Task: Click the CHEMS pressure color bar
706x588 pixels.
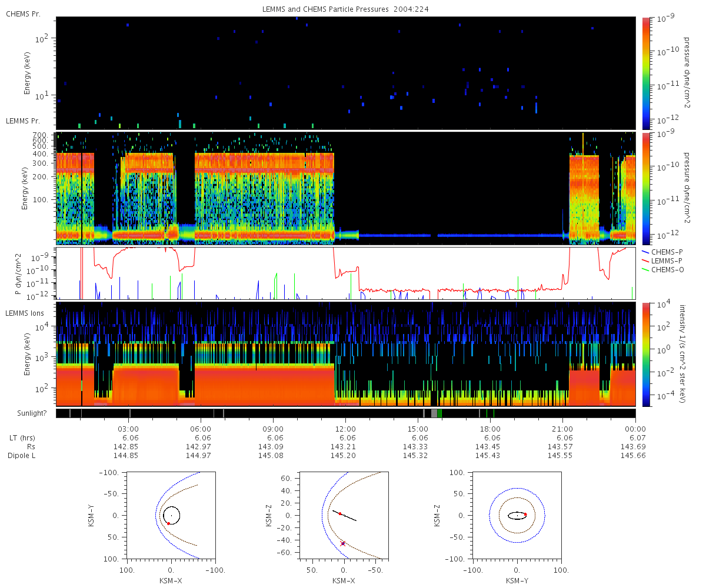Action: 646,73
